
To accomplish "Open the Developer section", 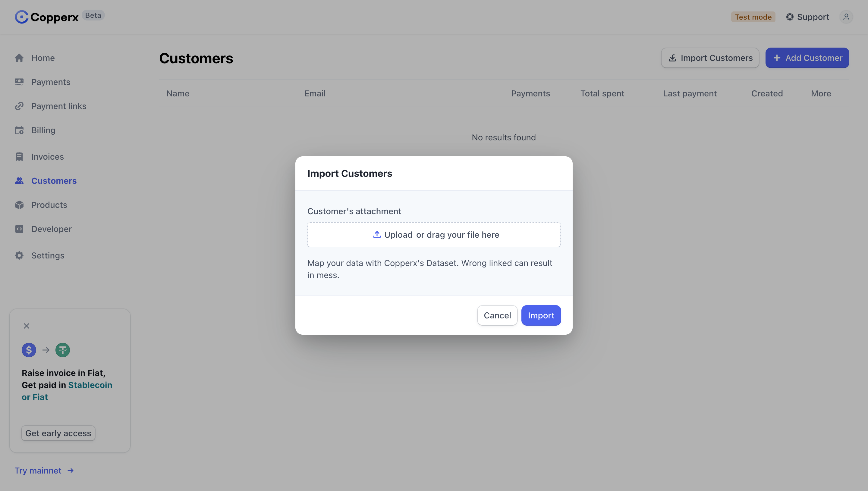I will click(x=51, y=229).
